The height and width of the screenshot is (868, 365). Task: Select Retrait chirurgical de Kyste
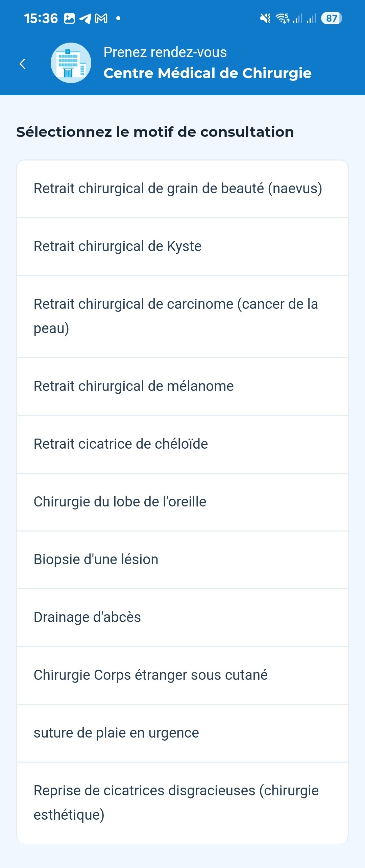(182, 247)
